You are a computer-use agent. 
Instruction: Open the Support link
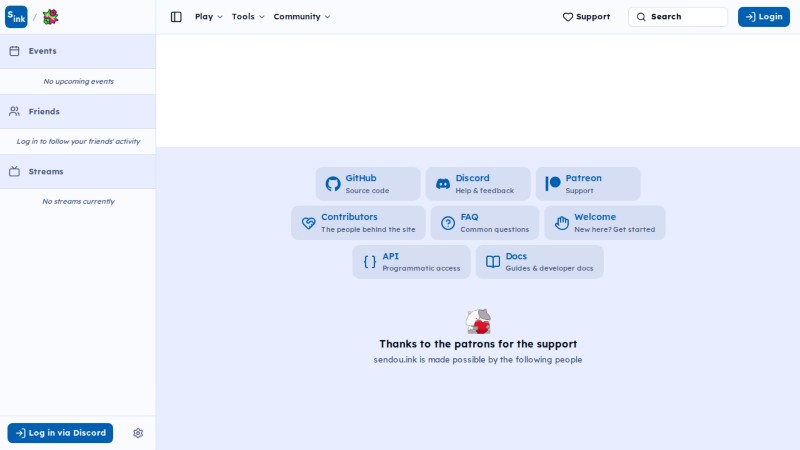(586, 17)
